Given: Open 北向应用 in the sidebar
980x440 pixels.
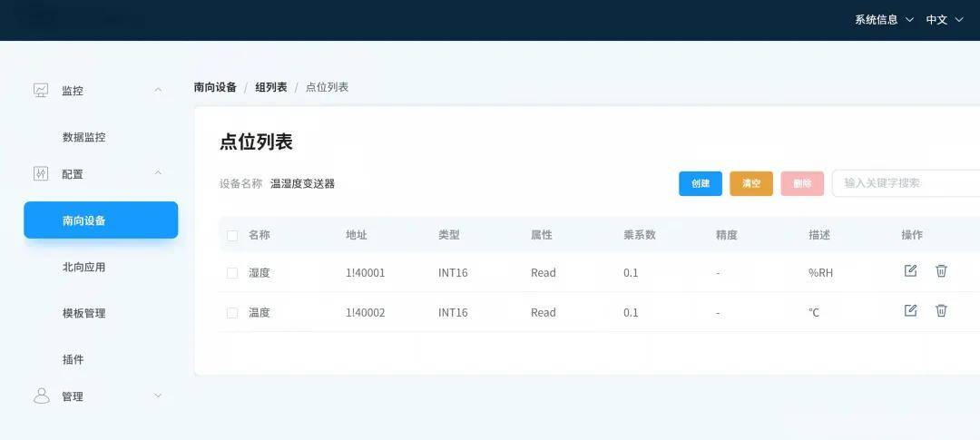Looking at the screenshot, I should [x=83, y=267].
